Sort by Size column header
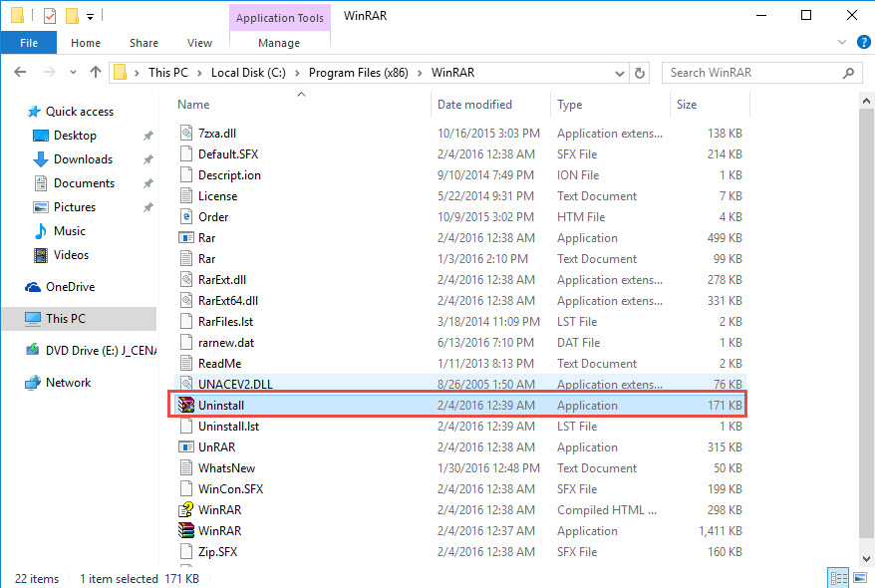The width and height of the screenshot is (875, 588). (687, 105)
